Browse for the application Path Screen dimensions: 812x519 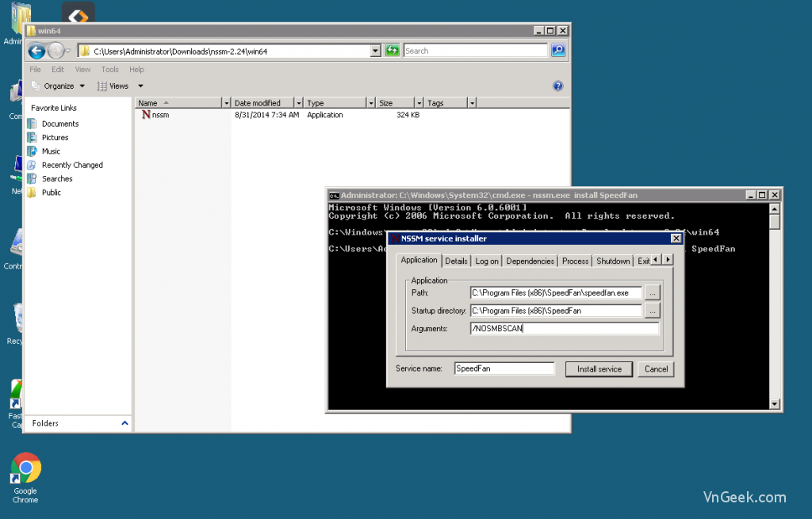(x=653, y=293)
